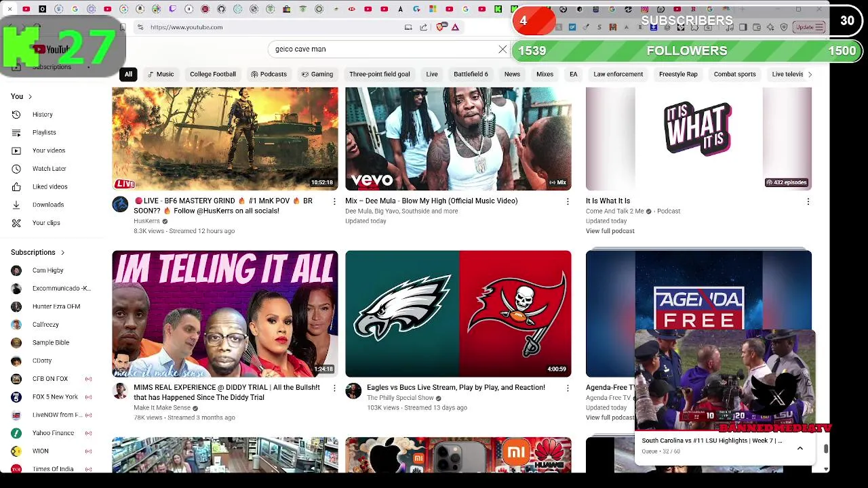Select the Live filter chip

[432, 75]
